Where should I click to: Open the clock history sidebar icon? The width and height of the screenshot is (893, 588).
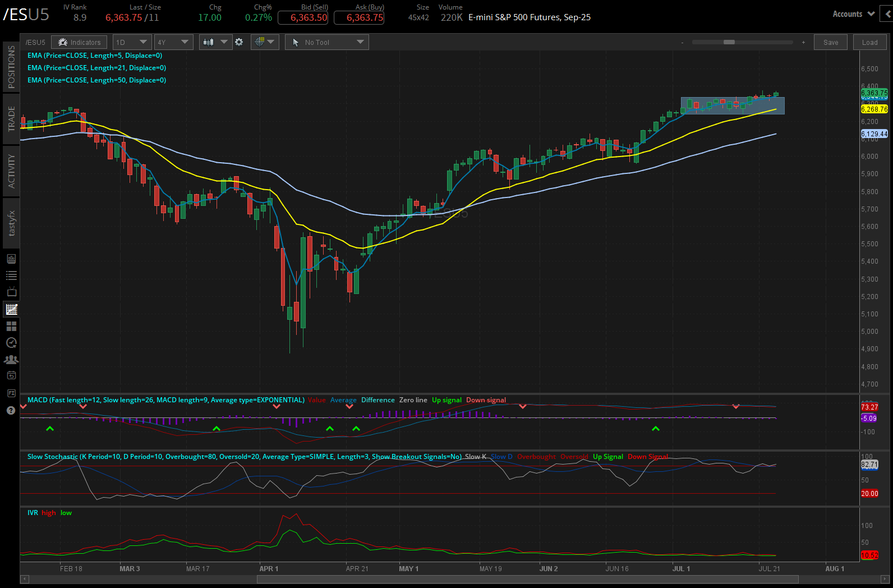pyautogui.click(x=11, y=343)
